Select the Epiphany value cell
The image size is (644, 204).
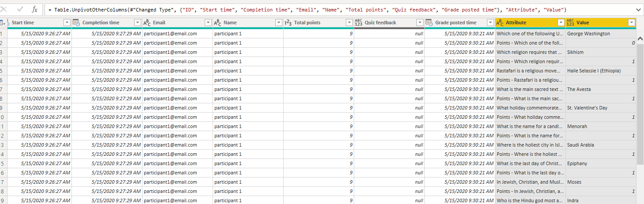601,163
